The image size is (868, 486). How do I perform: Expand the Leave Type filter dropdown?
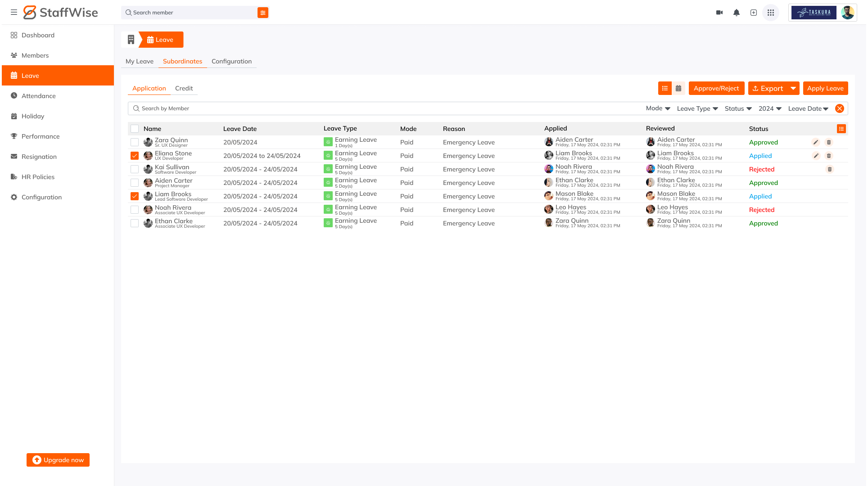[x=697, y=108]
